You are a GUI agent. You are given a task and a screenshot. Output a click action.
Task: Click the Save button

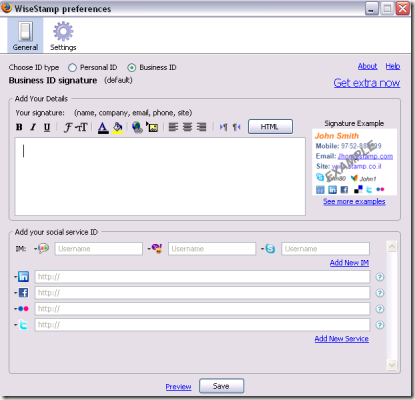coord(222,386)
